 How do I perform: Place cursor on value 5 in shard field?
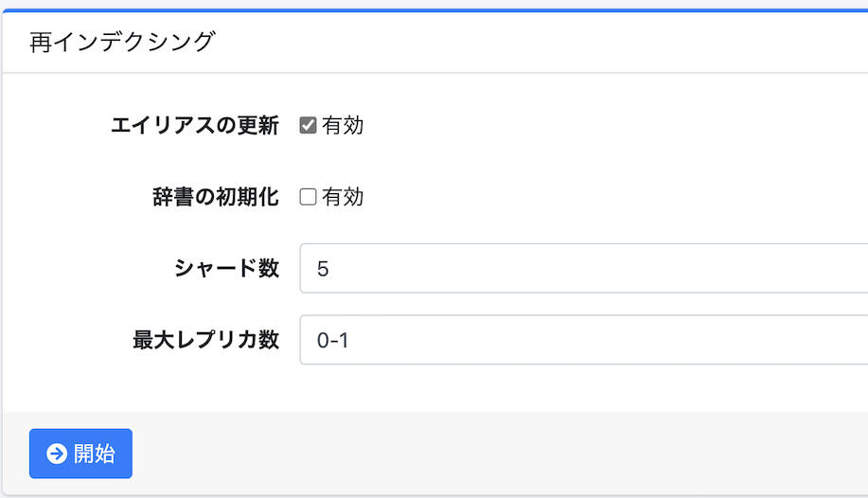click(x=323, y=269)
